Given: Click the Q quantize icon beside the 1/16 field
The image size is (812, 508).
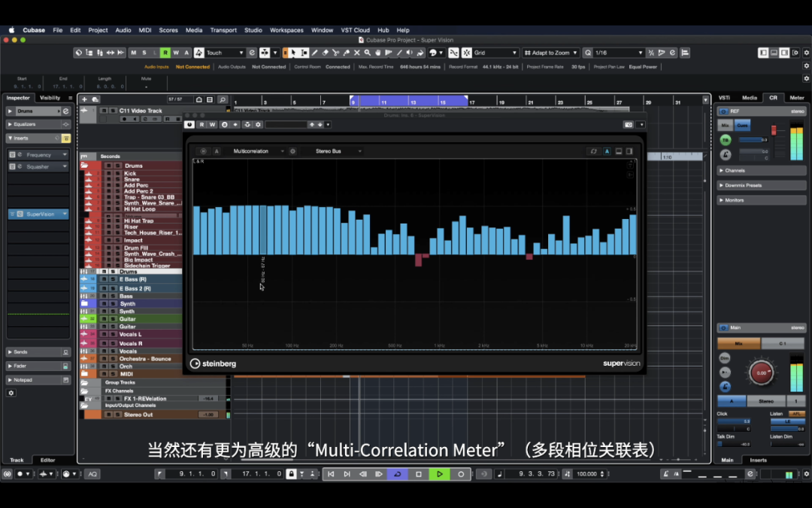Looking at the screenshot, I should 588,53.
